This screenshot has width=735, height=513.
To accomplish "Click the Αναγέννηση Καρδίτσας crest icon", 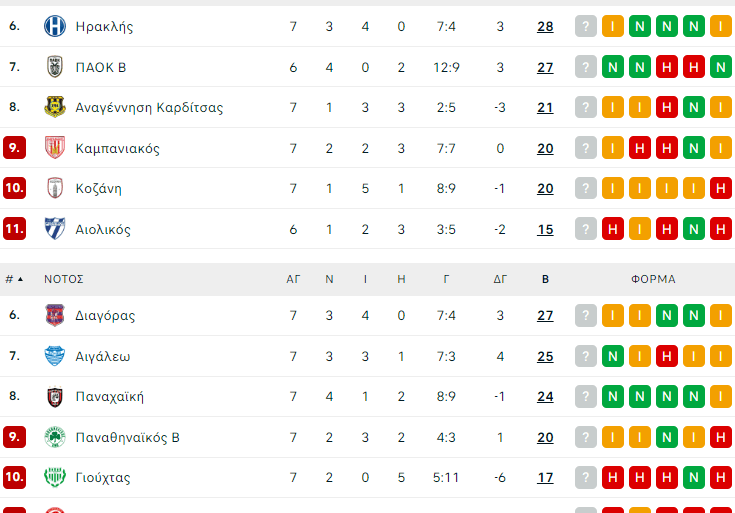I will 54,108.
